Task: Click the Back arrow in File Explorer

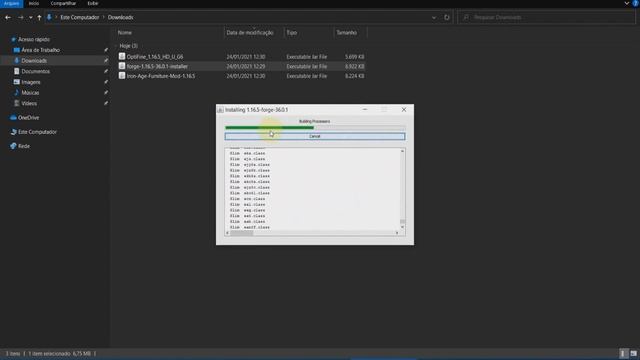Action: (8, 18)
